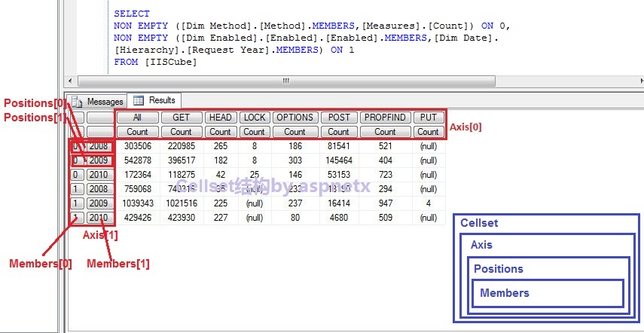Click the OPTIONS column header

click(295, 118)
